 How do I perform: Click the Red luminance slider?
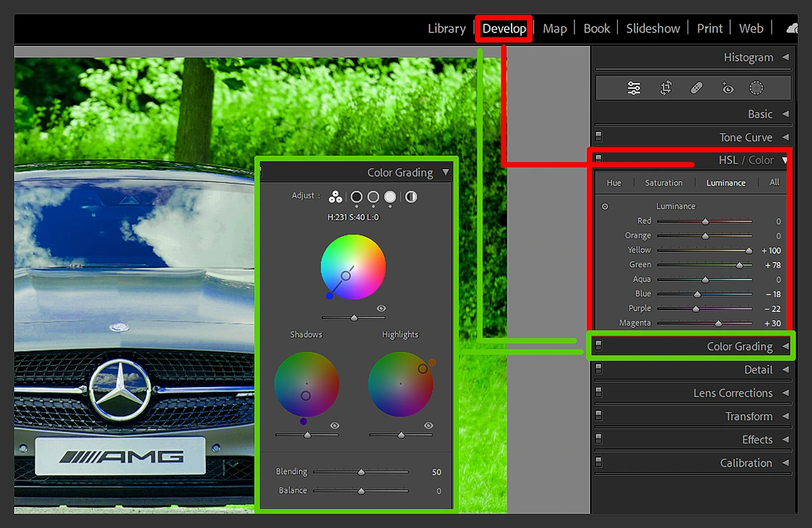pyautogui.click(x=705, y=221)
